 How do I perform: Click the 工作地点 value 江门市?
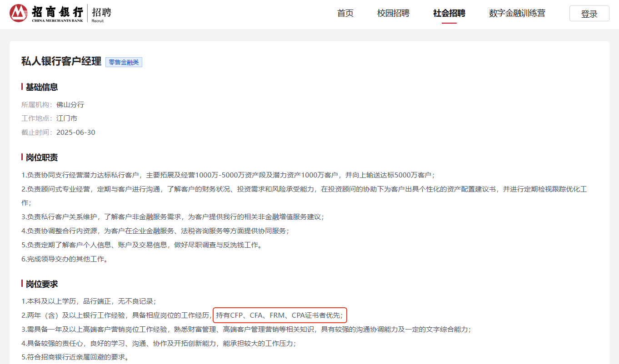(67, 118)
